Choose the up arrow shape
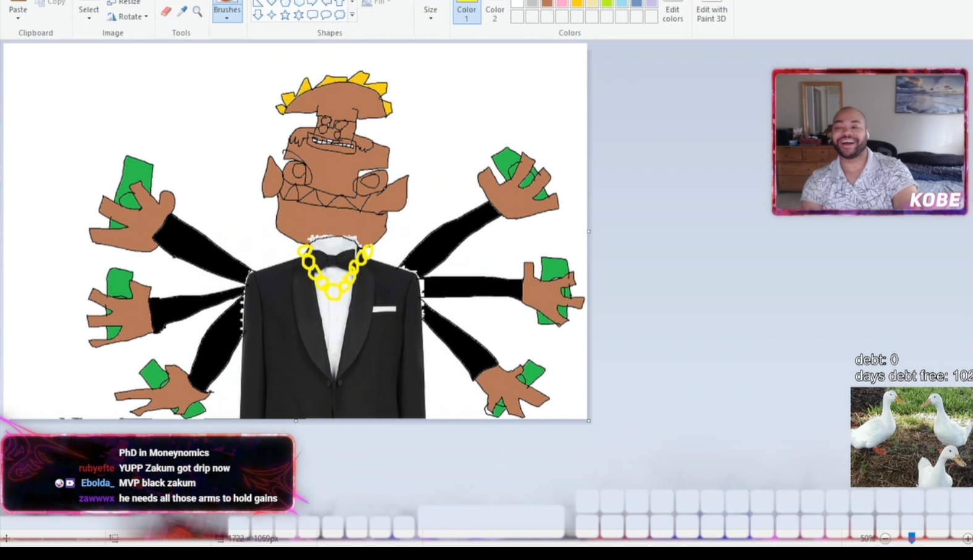The height and width of the screenshot is (560, 973). tap(339, 2)
